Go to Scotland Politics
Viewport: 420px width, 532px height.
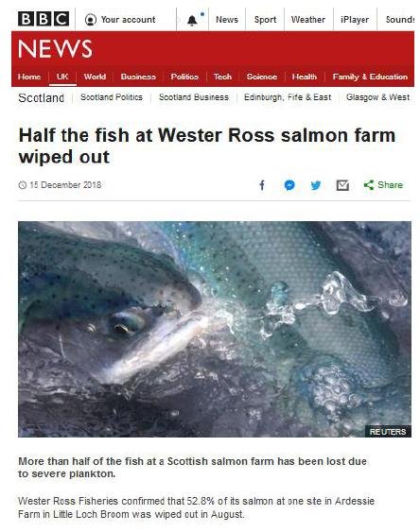click(x=112, y=97)
